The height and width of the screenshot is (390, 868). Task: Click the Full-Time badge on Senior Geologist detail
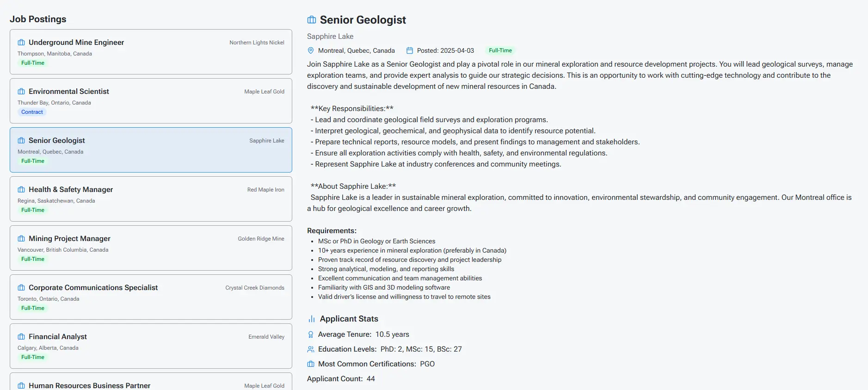(x=500, y=50)
